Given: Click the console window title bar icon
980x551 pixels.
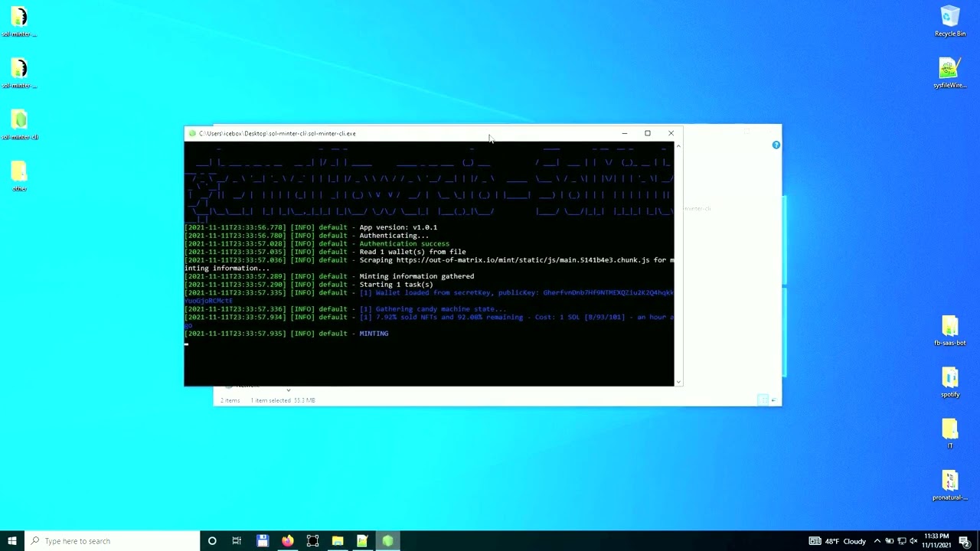Looking at the screenshot, I should pyautogui.click(x=192, y=133).
